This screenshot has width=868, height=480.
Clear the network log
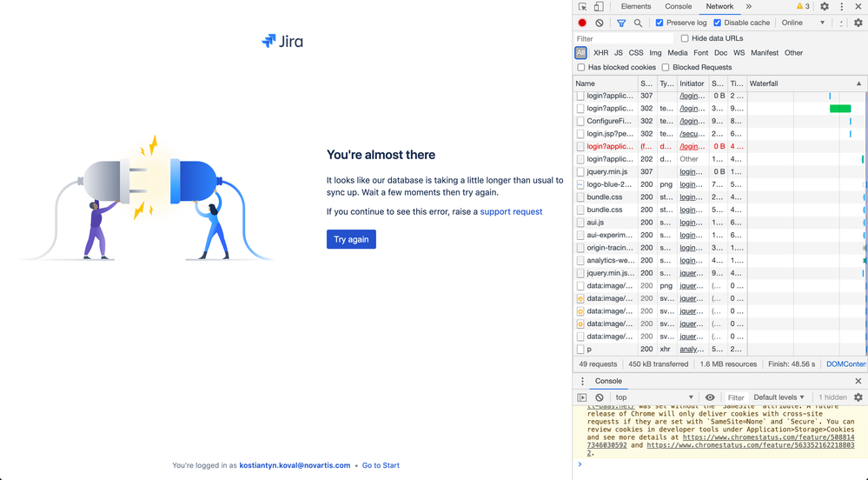pyautogui.click(x=600, y=23)
